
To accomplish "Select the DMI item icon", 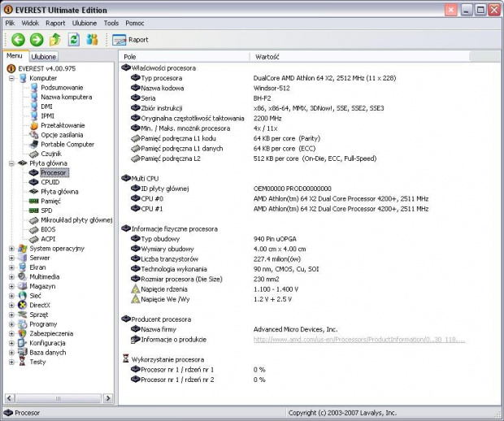I will tap(34, 106).
